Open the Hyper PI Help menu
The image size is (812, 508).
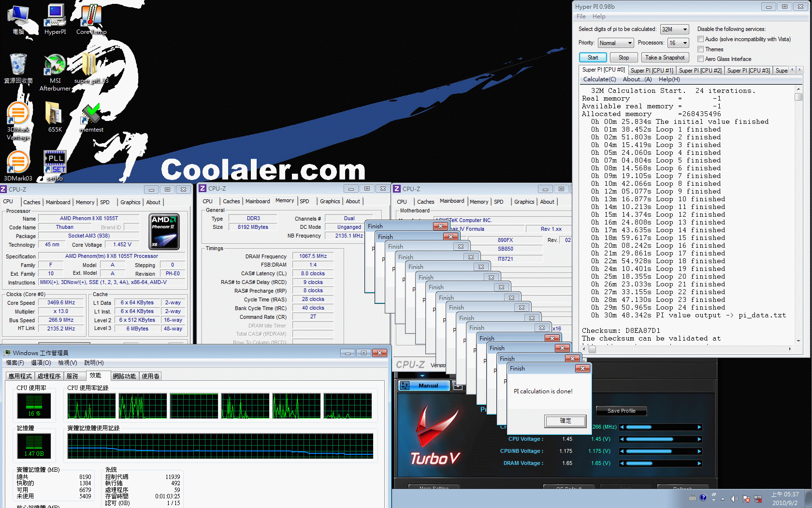click(599, 16)
